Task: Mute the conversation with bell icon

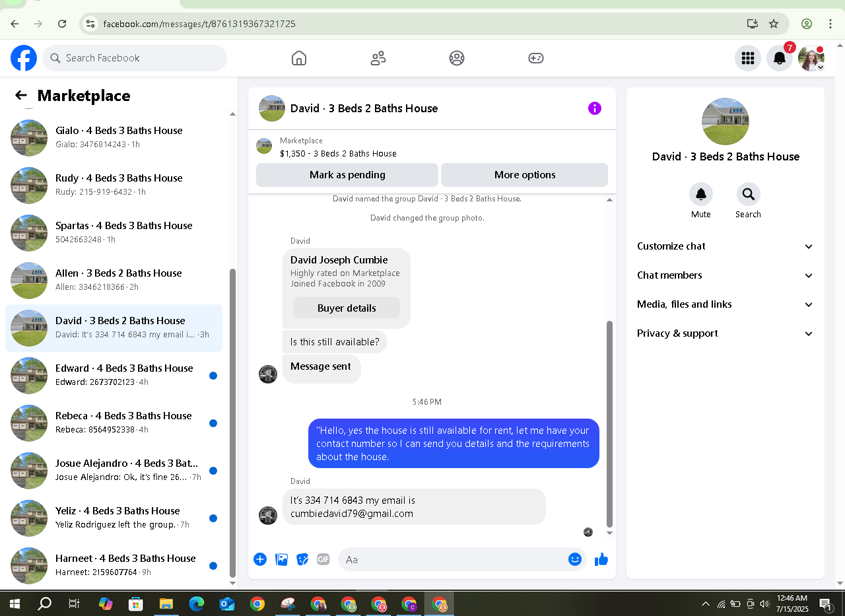Action: coord(701,194)
